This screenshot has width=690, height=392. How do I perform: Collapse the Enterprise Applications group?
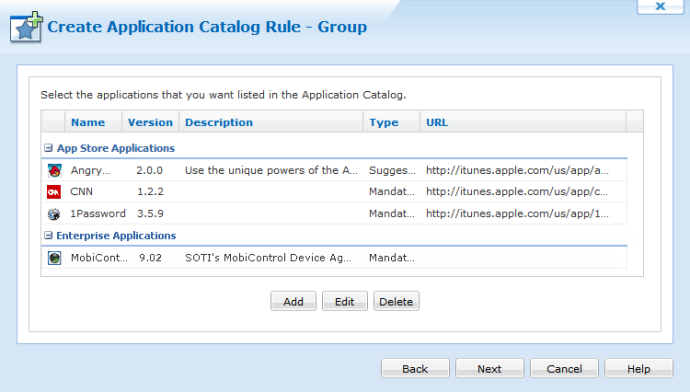click(x=48, y=236)
